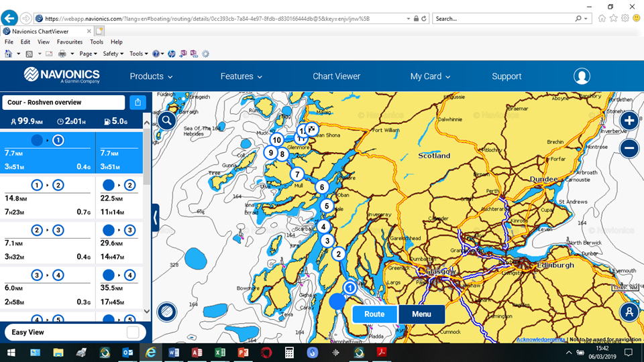This screenshot has width=644, height=362.
Task: Zoom out the chart with minus button
Action: 629,148
